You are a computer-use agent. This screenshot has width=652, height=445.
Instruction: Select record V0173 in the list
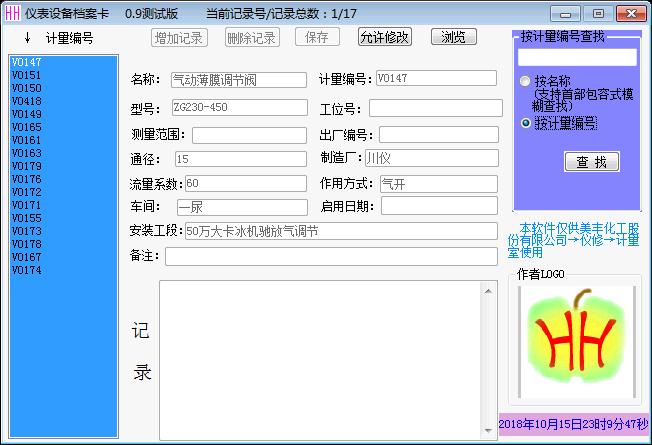click(63, 231)
